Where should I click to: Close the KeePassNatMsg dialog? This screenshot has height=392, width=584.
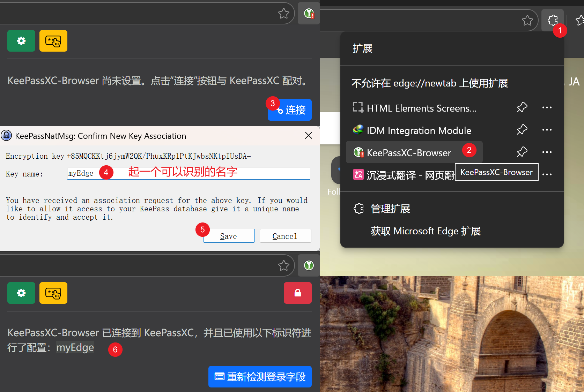pos(309,135)
